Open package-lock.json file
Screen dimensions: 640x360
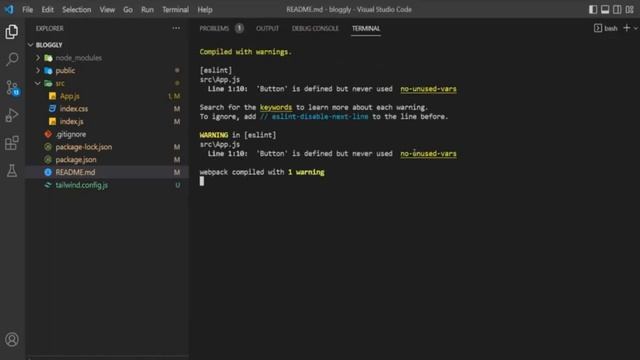tap(108, 147)
